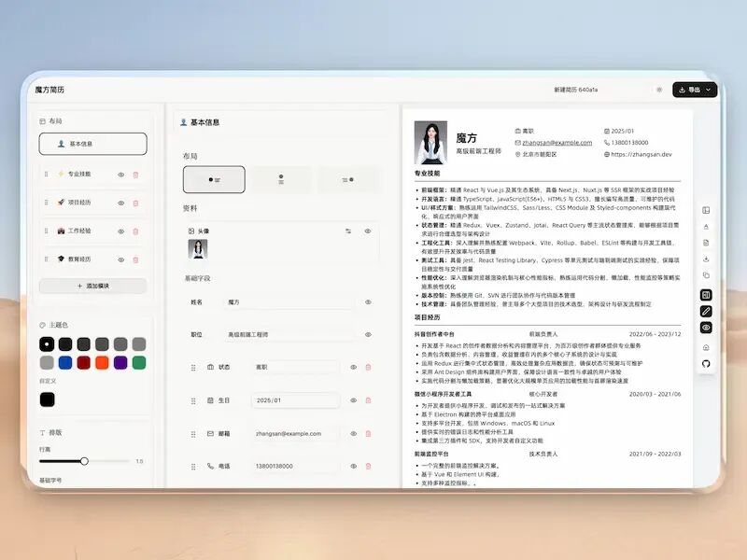
Task: Remove the 邮箱 field with its trash icon
Action: 368,434
